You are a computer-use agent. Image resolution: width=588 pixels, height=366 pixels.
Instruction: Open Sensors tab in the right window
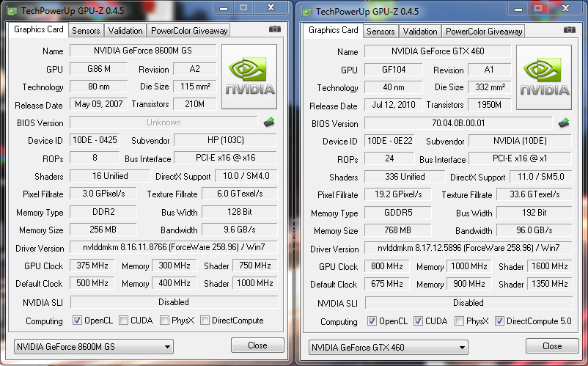[x=381, y=32]
